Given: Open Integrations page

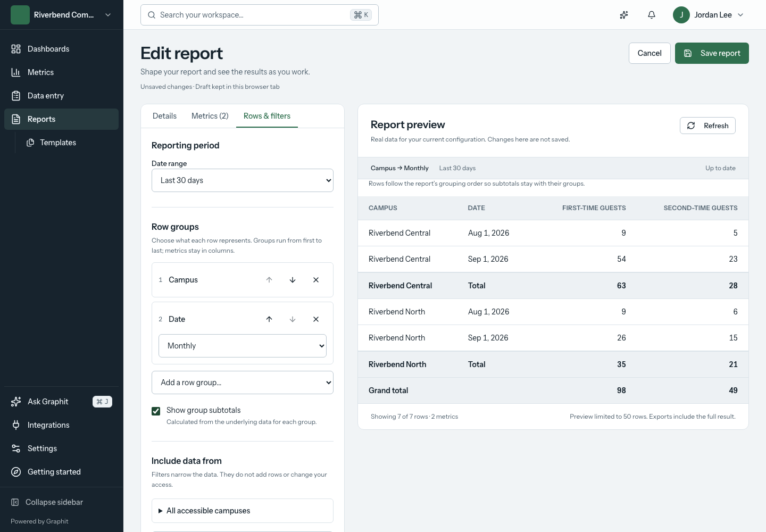Looking at the screenshot, I should [x=61, y=425].
